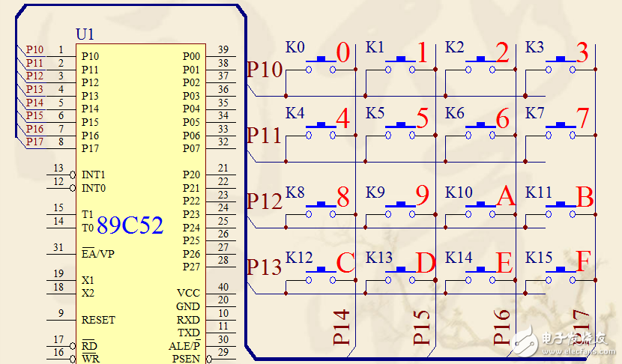622x364 pixels.
Task: Click the RESET pin label on chip
Action: (98, 320)
